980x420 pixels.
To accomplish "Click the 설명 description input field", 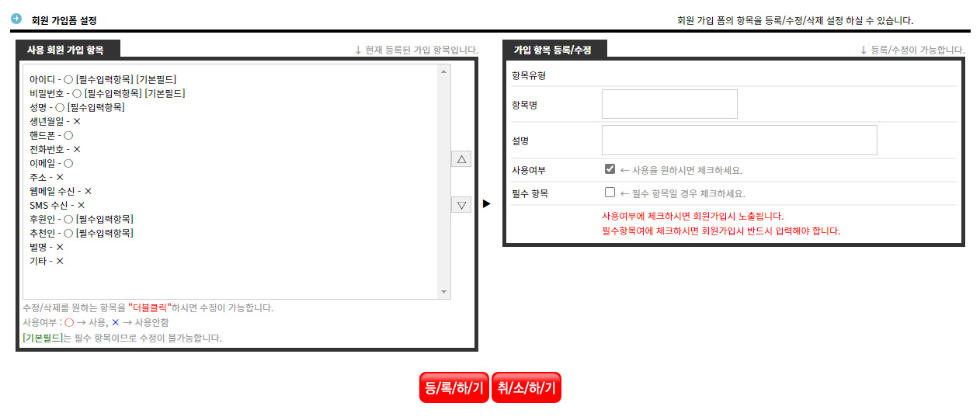I will (x=738, y=141).
